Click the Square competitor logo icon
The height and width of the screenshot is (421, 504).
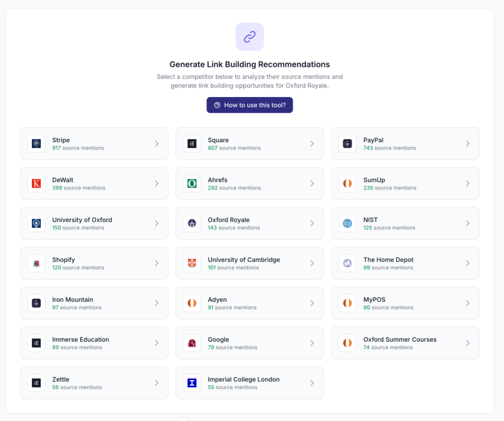[x=192, y=143]
